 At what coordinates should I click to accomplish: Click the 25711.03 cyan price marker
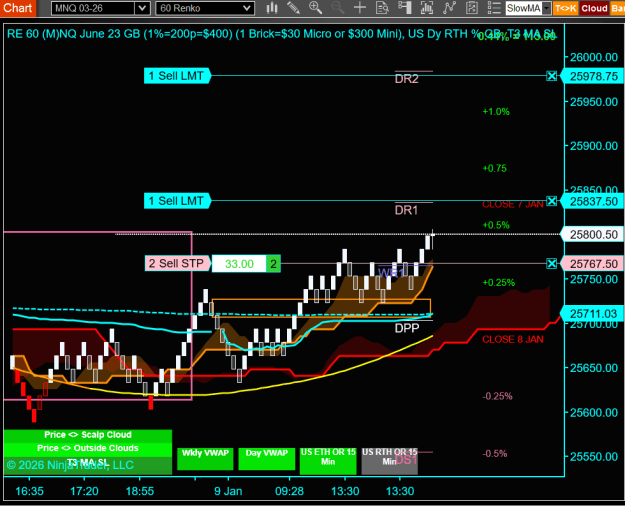pyautogui.click(x=592, y=314)
